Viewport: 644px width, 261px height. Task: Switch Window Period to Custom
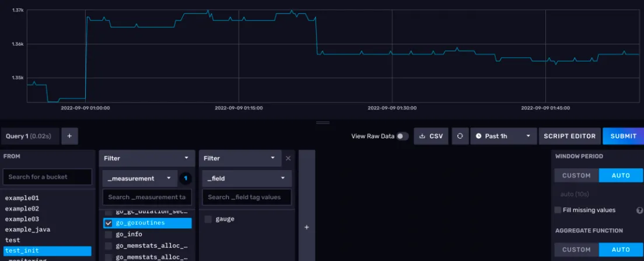pyautogui.click(x=576, y=175)
